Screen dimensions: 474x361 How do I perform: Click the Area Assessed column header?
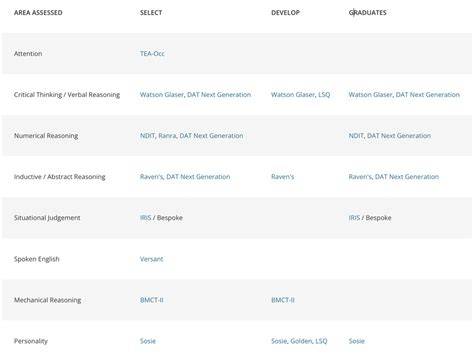click(x=38, y=13)
